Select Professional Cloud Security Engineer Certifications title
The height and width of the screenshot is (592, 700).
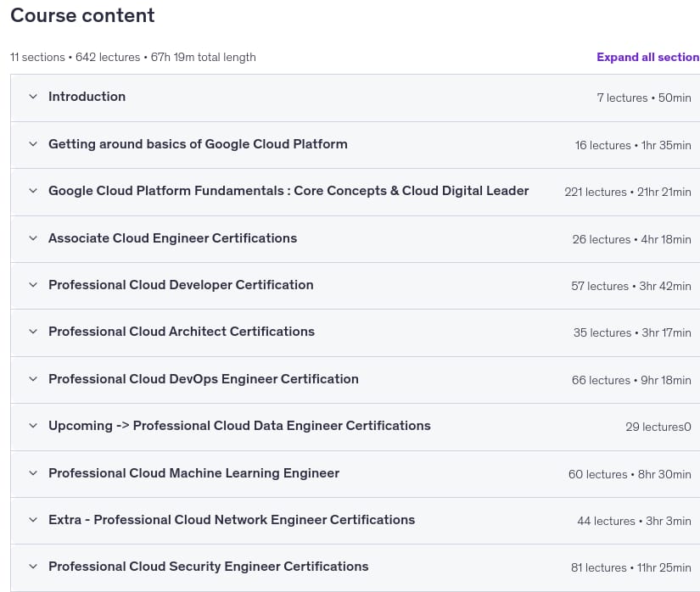point(209,567)
